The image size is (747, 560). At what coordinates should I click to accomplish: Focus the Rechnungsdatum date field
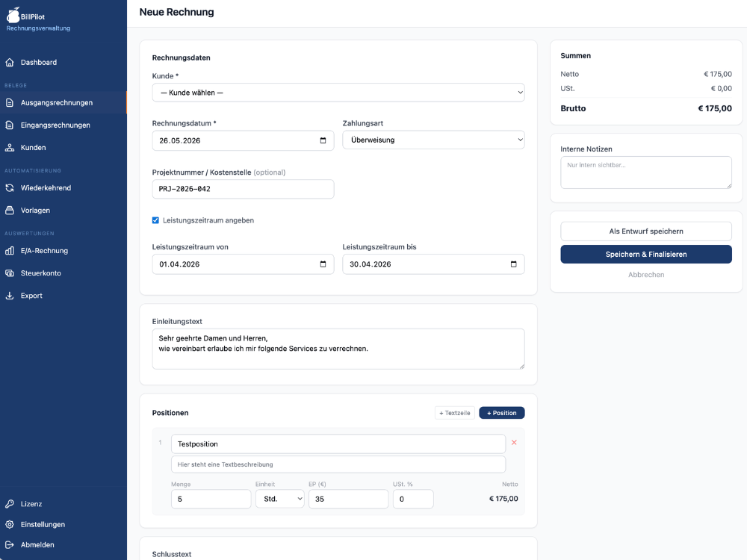[243, 140]
